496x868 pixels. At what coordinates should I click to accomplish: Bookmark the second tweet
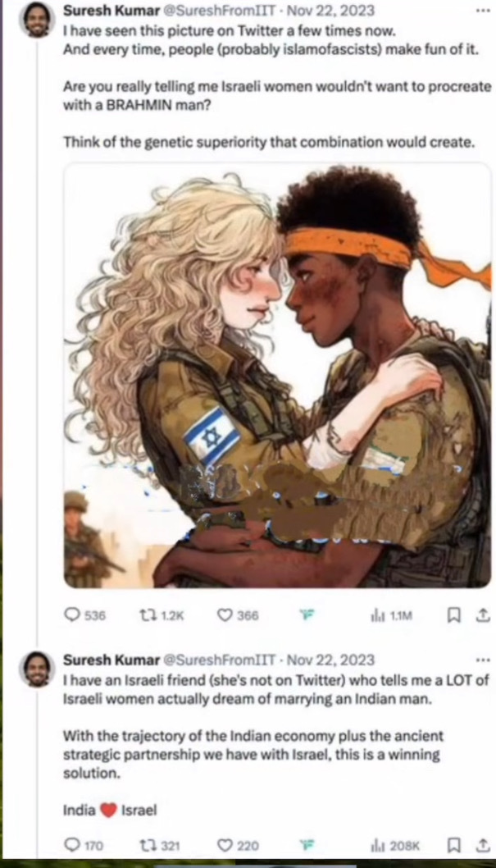(453, 845)
